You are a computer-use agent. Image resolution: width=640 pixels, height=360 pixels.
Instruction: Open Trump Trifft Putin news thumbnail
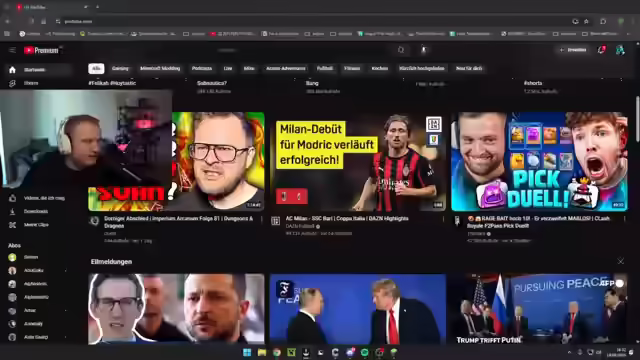tap(539, 309)
